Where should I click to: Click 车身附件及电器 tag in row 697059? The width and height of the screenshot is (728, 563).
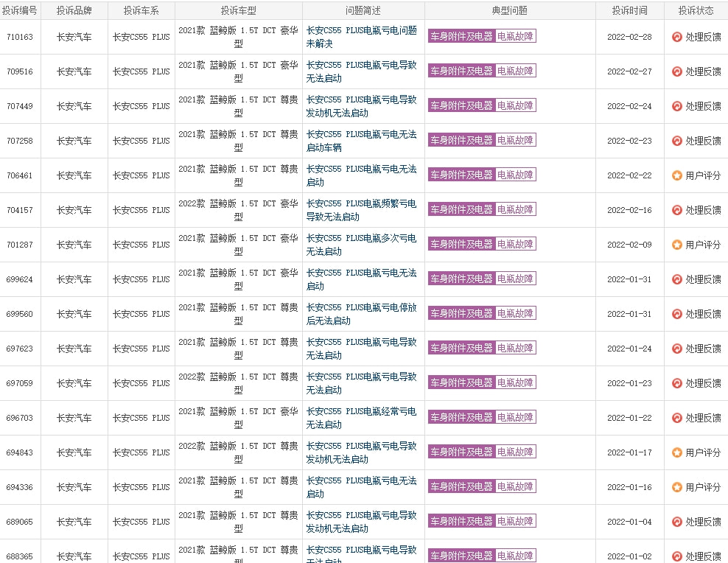(461, 383)
